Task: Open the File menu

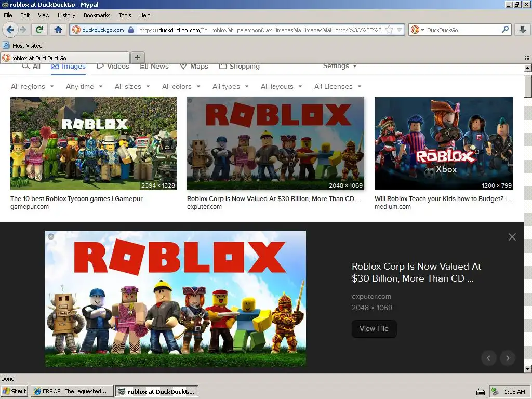Action: (x=8, y=15)
